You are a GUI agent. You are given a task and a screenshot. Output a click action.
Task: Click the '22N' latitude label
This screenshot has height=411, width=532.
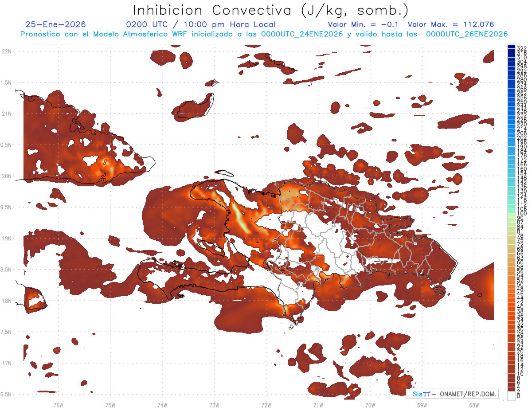click(6, 51)
